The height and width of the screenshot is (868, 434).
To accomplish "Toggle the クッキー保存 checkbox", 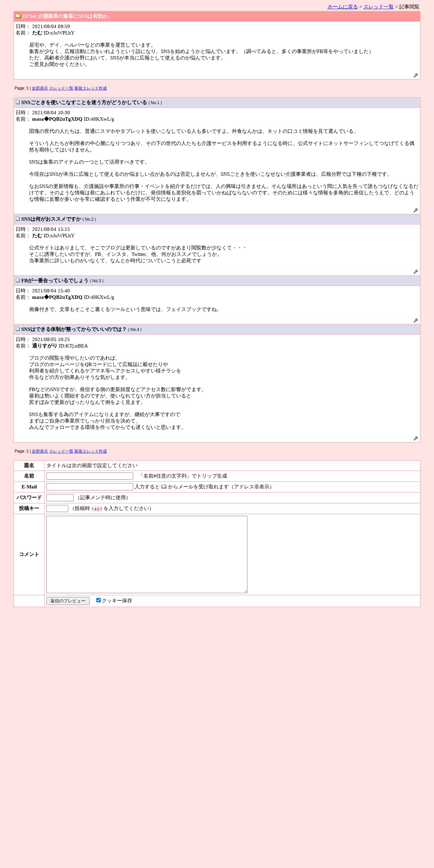I will tap(98, 600).
